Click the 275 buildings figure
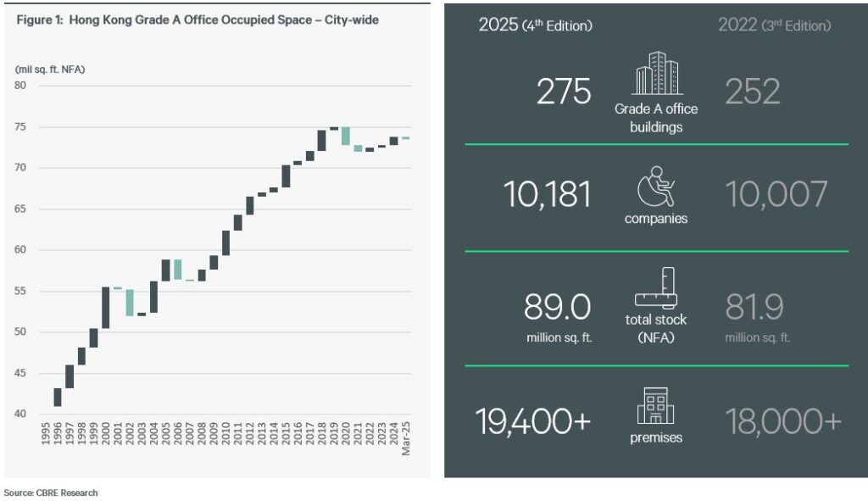This screenshot has width=868, height=501. click(x=564, y=92)
